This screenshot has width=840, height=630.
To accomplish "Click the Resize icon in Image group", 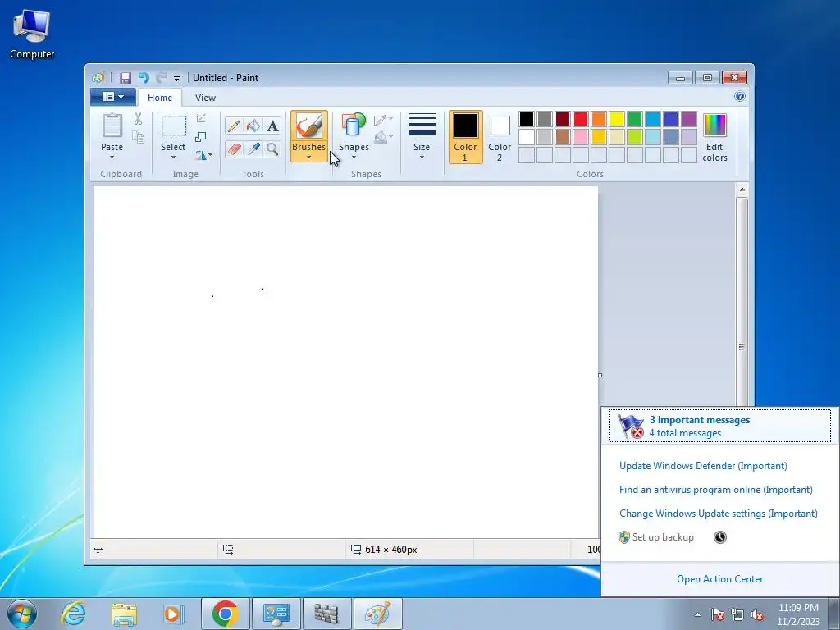I will click(200, 137).
